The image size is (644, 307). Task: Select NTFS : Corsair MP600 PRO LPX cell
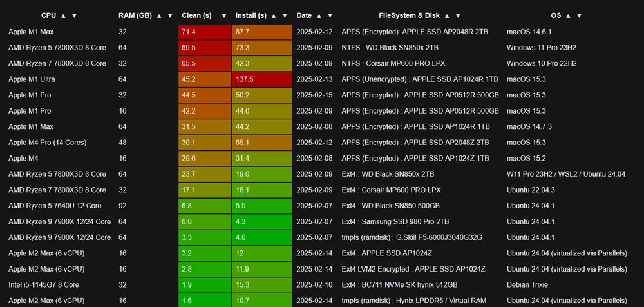pos(393,63)
